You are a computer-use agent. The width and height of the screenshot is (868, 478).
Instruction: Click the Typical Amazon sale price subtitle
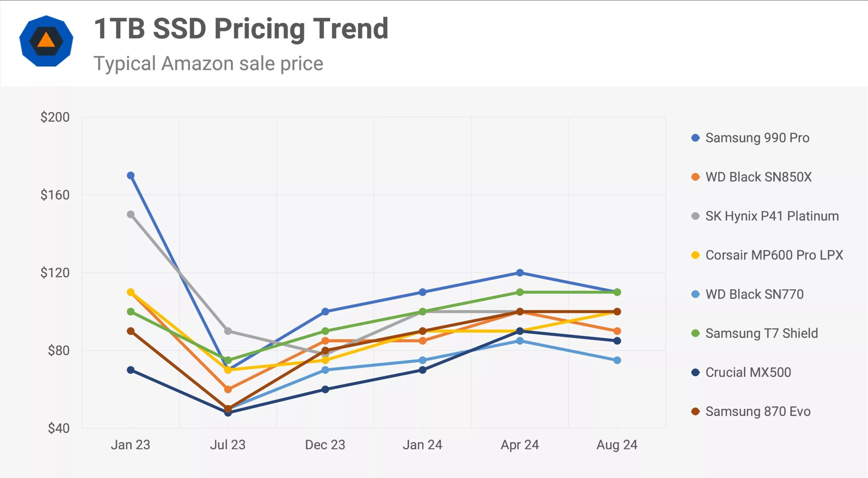tap(208, 63)
